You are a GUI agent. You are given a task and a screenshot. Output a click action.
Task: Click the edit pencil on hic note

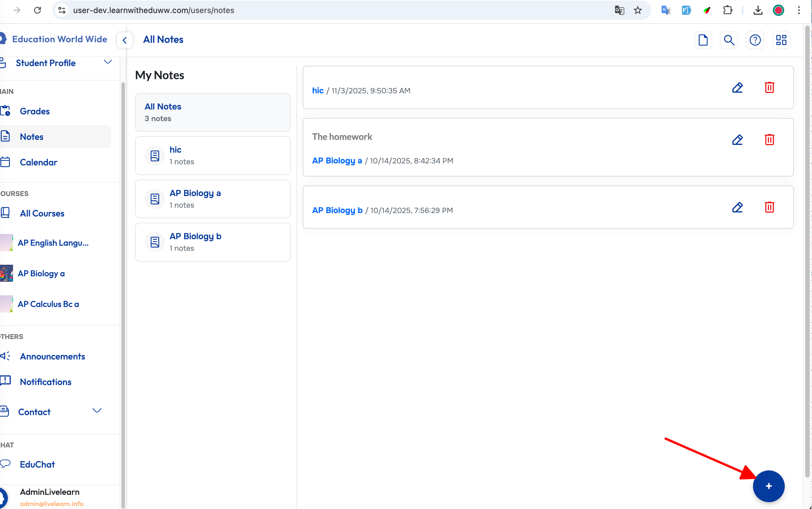(737, 87)
